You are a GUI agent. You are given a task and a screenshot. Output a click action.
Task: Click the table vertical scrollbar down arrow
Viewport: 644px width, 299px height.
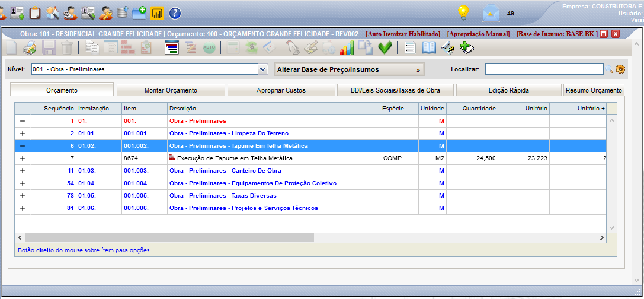click(611, 227)
